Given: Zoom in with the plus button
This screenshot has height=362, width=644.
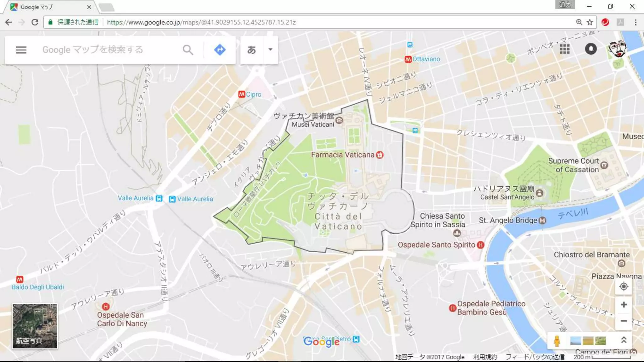Looking at the screenshot, I should (624, 304).
